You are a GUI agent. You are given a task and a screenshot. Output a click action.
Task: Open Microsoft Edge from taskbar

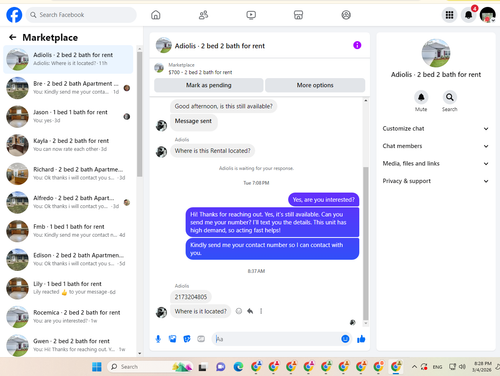click(x=238, y=367)
